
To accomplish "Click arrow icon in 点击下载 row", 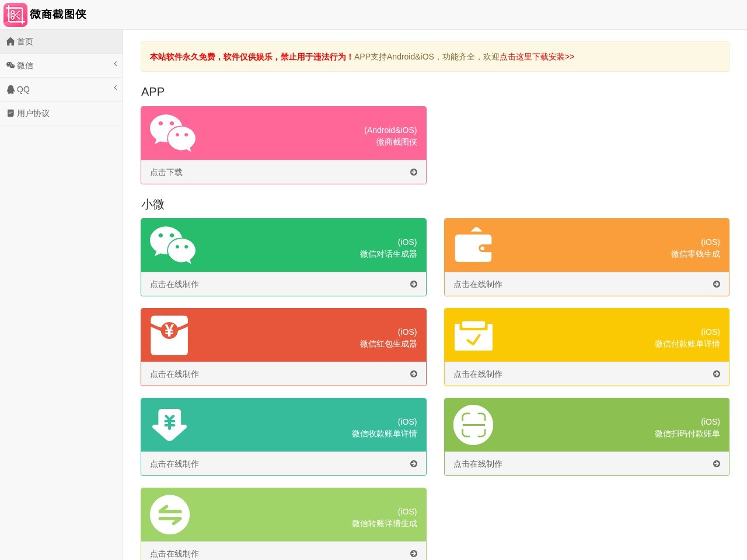I will point(414,172).
